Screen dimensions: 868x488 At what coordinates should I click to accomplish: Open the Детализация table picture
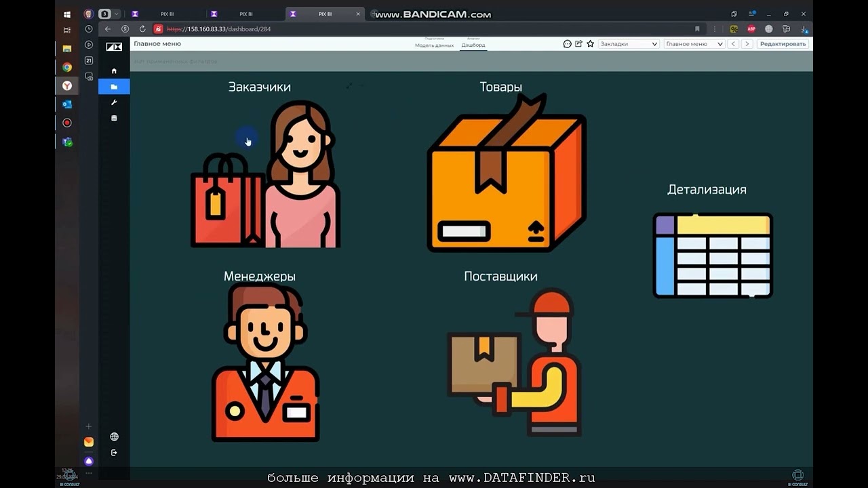coord(713,256)
